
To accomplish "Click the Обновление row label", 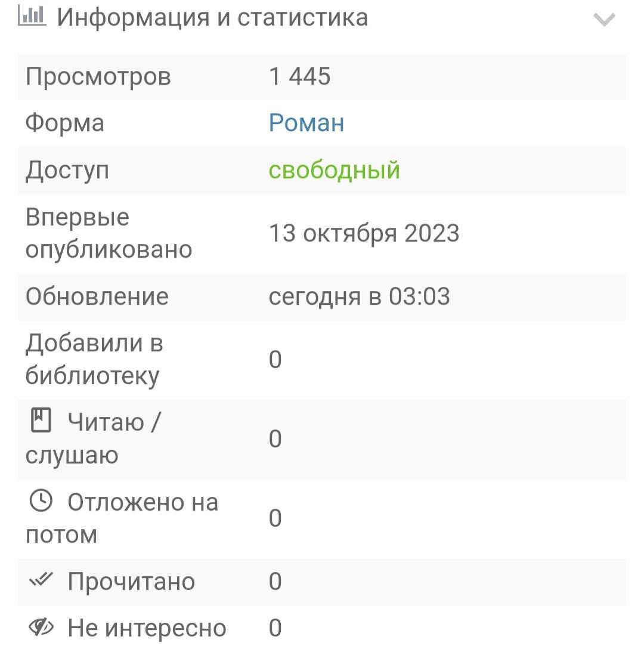I will [x=97, y=296].
